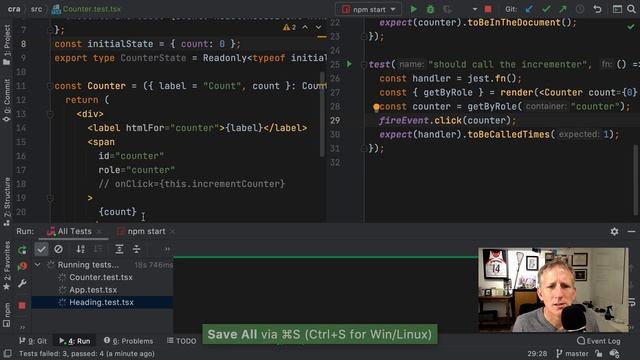Commit changes with Git checkmark icon
Image resolution: width=640 pixels, height=360 pixels.
(x=546, y=9)
